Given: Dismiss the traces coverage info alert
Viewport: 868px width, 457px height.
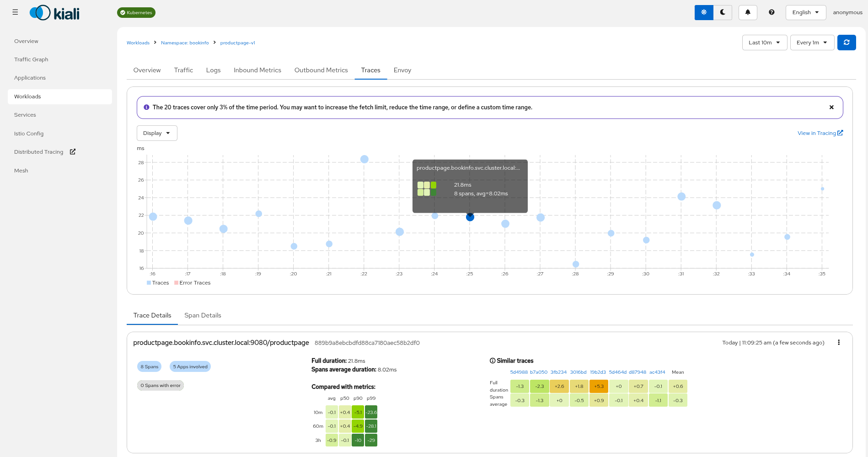Looking at the screenshot, I should coord(831,108).
